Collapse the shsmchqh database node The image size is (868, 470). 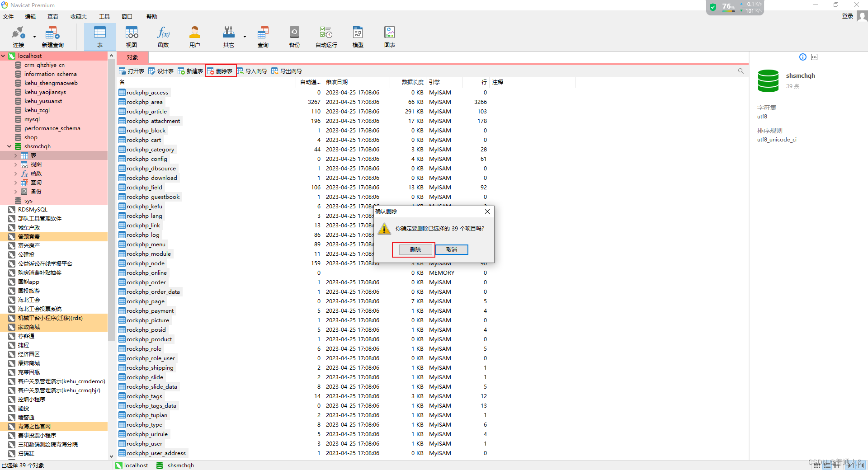[9, 146]
